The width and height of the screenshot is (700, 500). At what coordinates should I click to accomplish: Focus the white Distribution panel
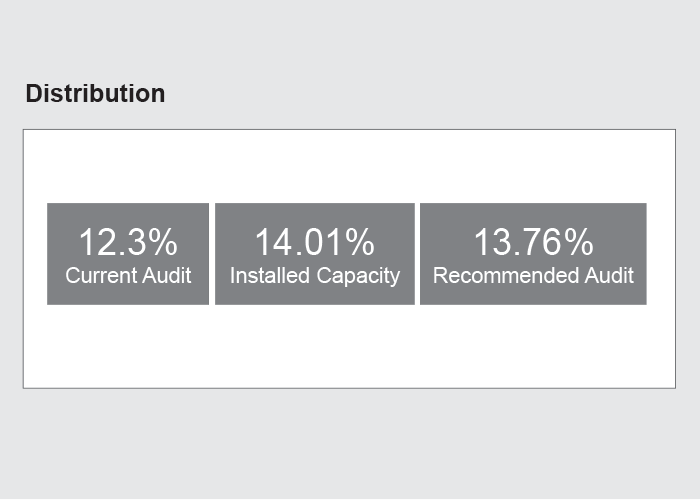coord(349,259)
